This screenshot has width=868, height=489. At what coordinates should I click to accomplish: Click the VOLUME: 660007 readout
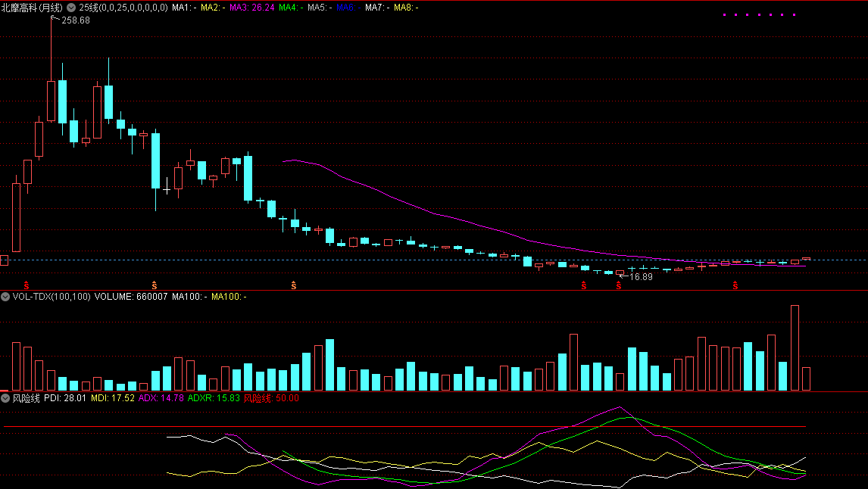click(x=130, y=297)
